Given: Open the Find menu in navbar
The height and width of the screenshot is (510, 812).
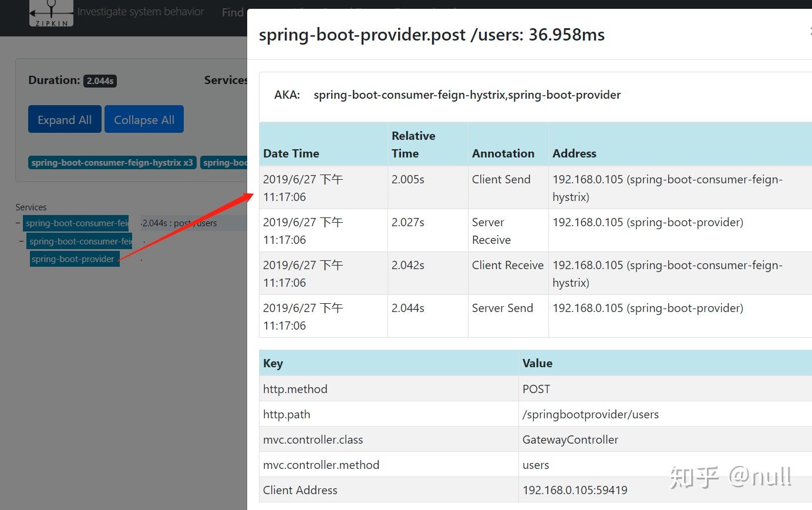Looking at the screenshot, I should [233, 12].
